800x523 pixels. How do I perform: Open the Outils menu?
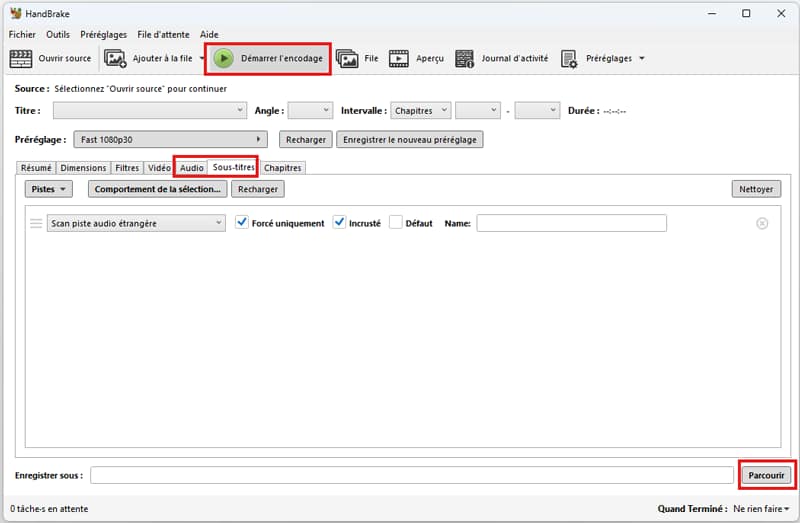click(58, 34)
